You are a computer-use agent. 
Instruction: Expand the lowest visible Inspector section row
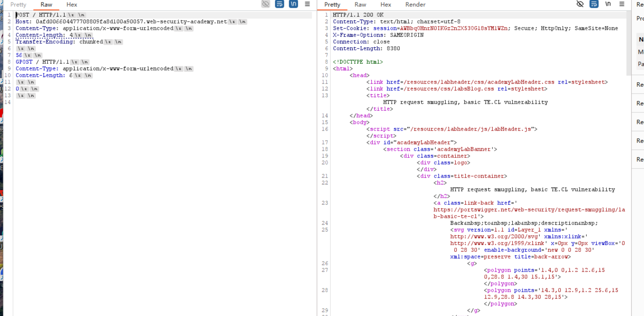pos(640,159)
